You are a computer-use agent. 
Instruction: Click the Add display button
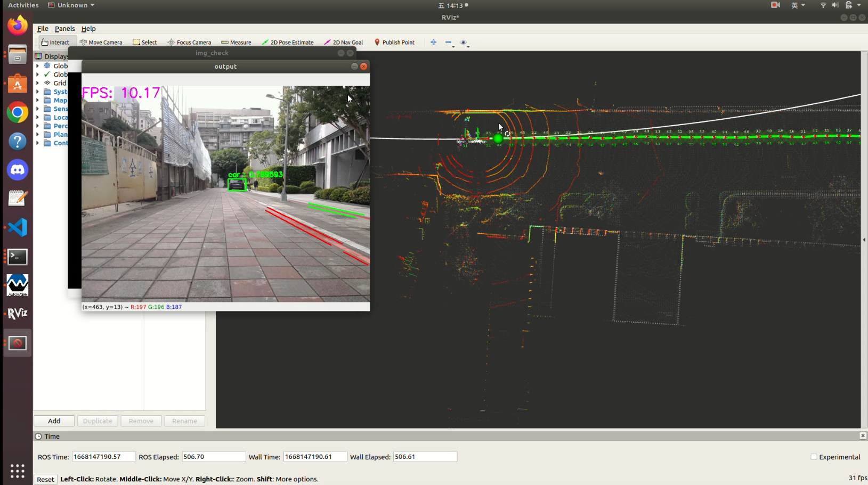tap(54, 421)
